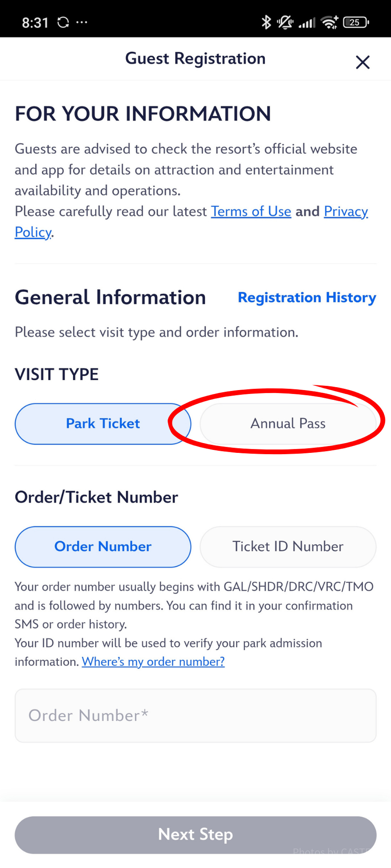
Task: Tap the muted notification bell icon
Action: click(285, 22)
